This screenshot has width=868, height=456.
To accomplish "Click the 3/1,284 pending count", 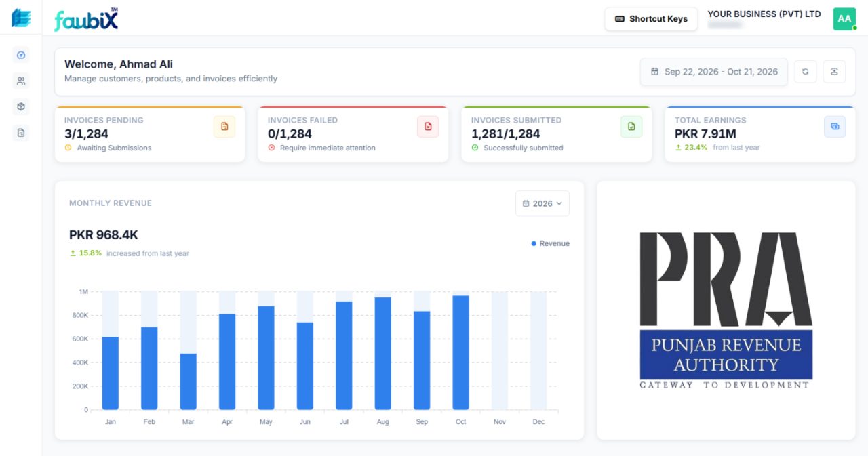I will coord(86,134).
